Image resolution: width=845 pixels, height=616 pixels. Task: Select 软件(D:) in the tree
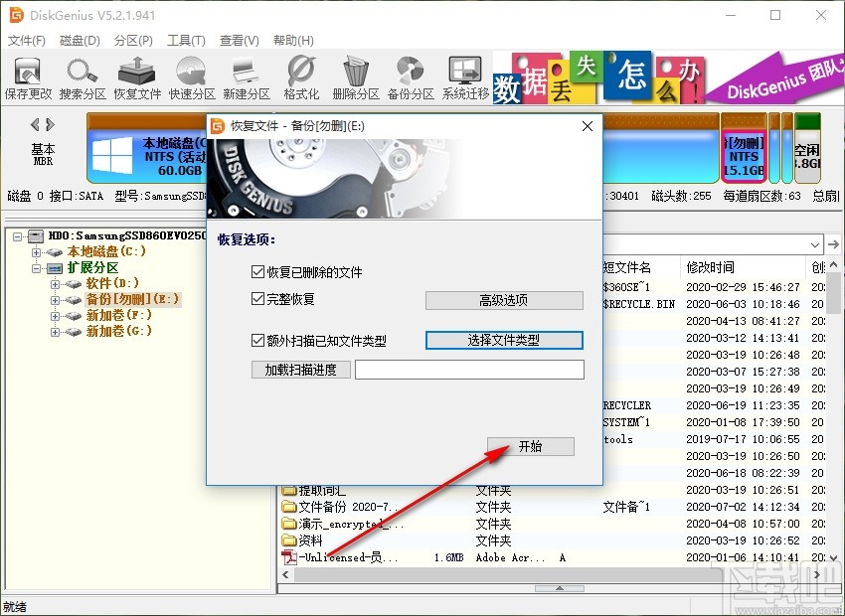point(112,283)
